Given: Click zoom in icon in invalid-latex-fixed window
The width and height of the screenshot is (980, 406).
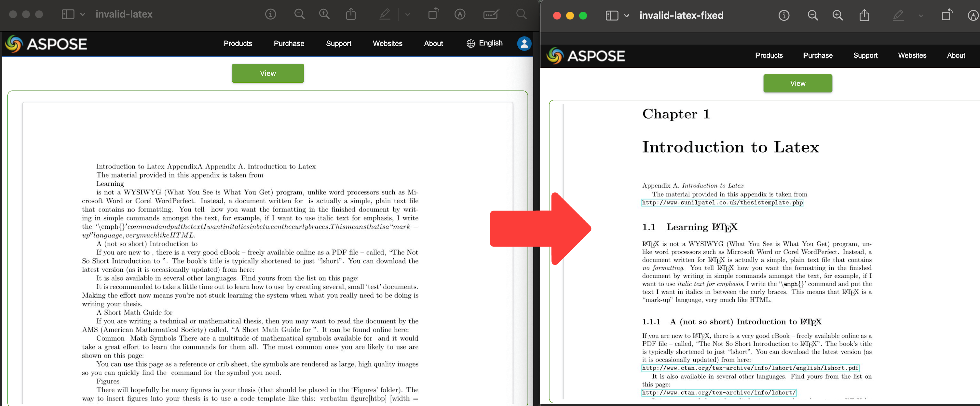Looking at the screenshot, I should 837,15.
